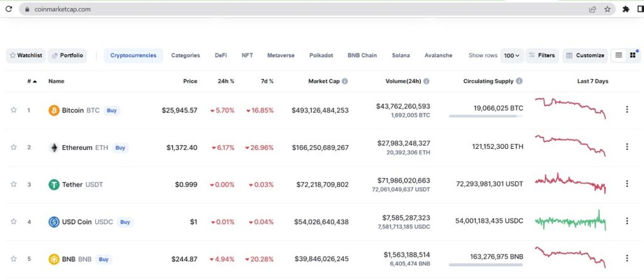Image resolution: width=644 pixels, height=280 pixels.
Task: Reload the page with the refresh icon
Action: pyautogui.click(x=9, y=9)
